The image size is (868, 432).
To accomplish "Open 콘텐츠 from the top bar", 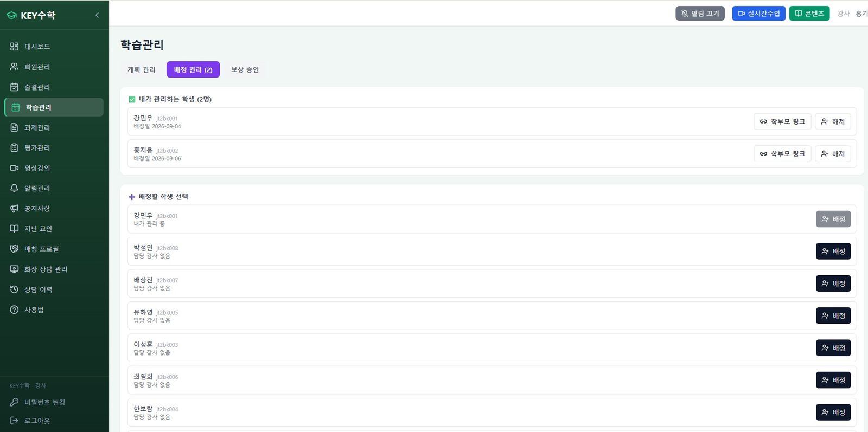I will [x=809, y=14].
